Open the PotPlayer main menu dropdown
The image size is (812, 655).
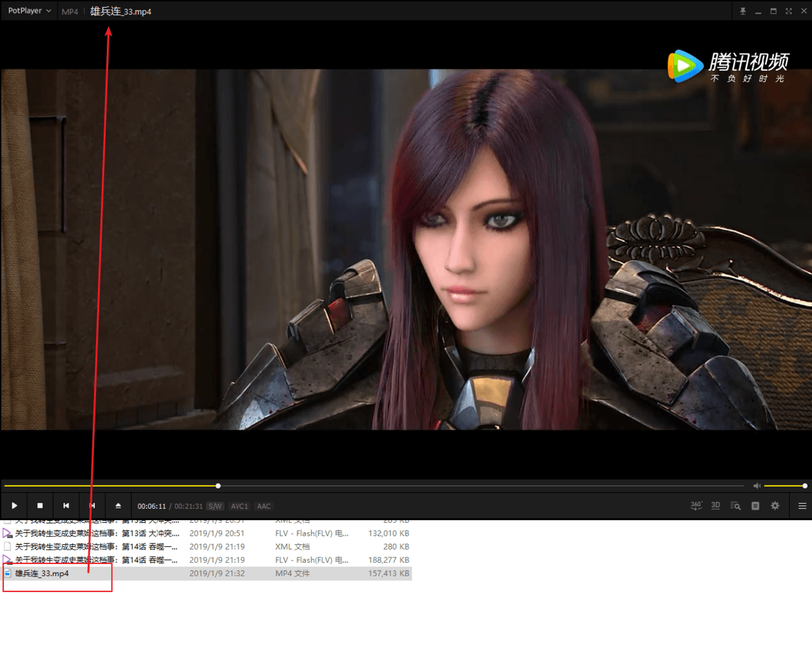point(29,11)
